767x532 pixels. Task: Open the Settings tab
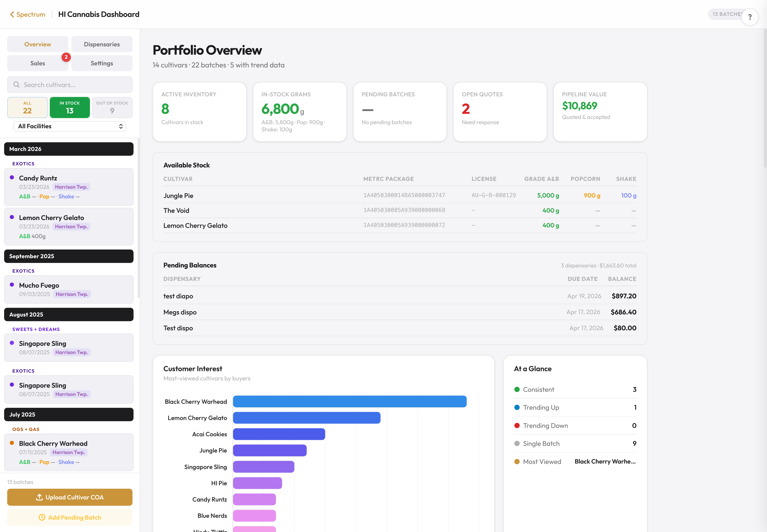[x=102, y=63]
